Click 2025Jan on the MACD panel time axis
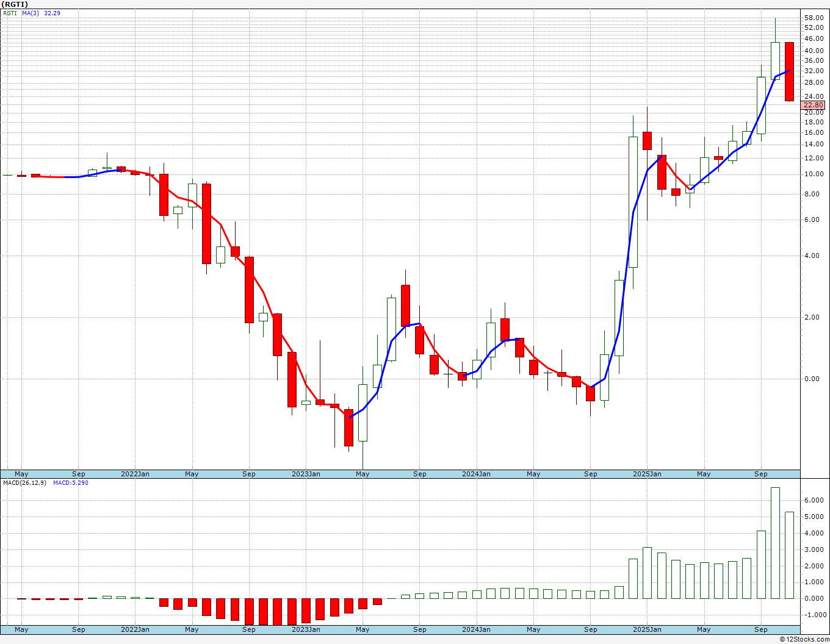 [647, 629]
